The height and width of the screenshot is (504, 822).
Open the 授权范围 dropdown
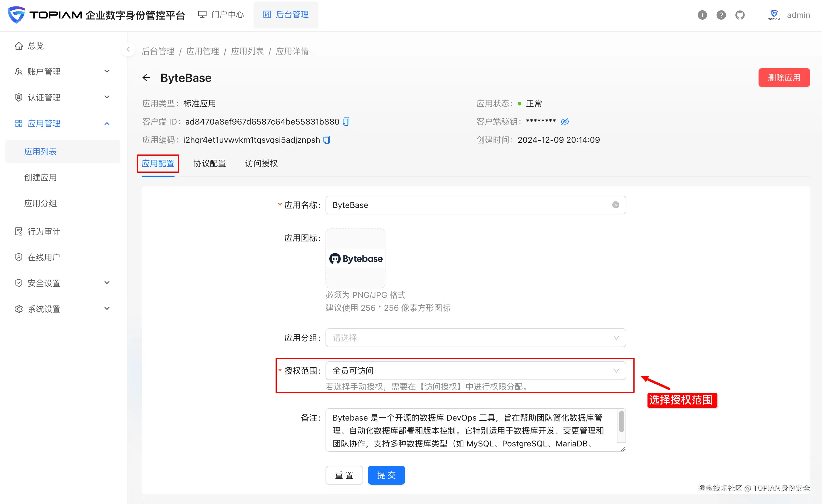[x=475, y=371]
